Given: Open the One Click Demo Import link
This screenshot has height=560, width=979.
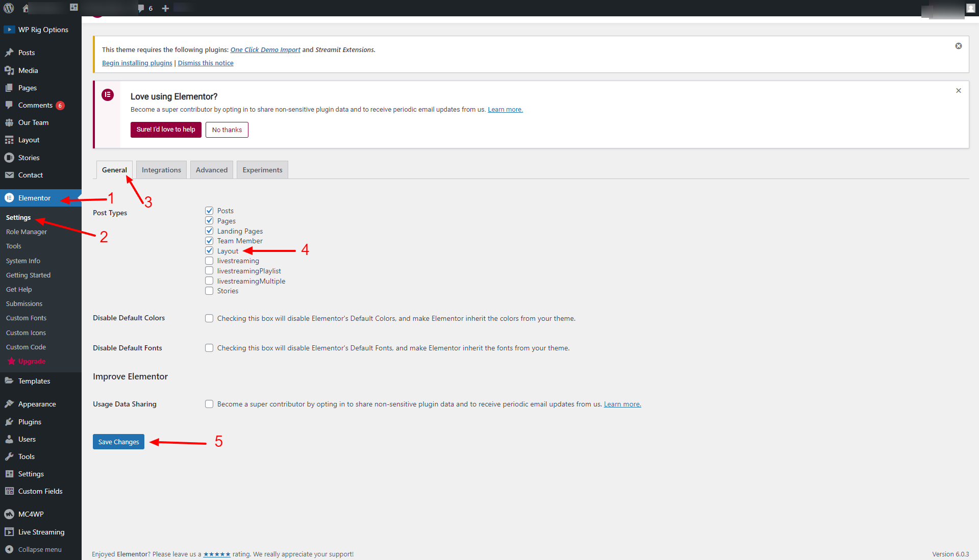Looking at the screenshot, I should (x=265, y=49).
